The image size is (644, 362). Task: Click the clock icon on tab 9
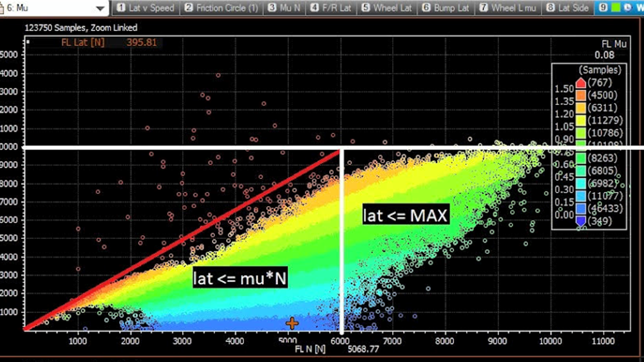coord(627,7)
